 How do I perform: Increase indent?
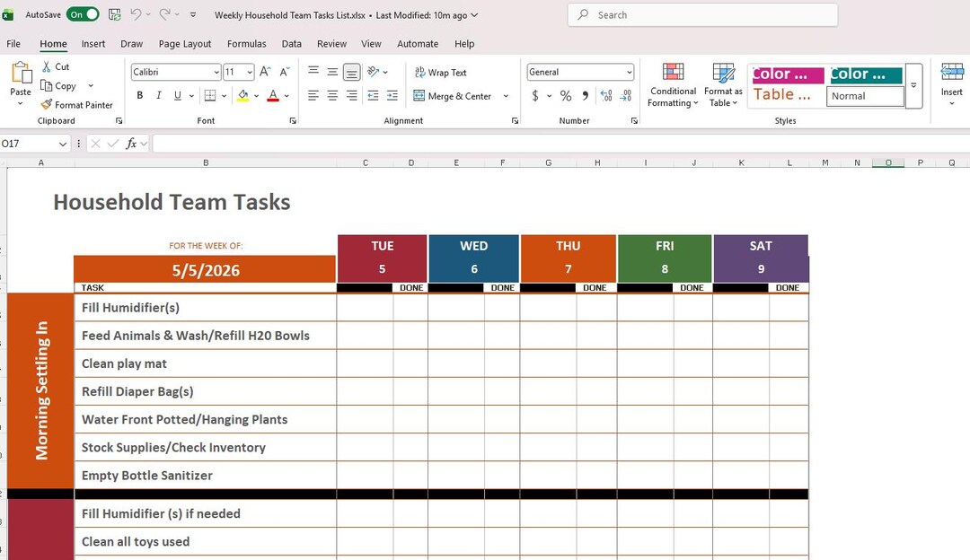(392, 95)
